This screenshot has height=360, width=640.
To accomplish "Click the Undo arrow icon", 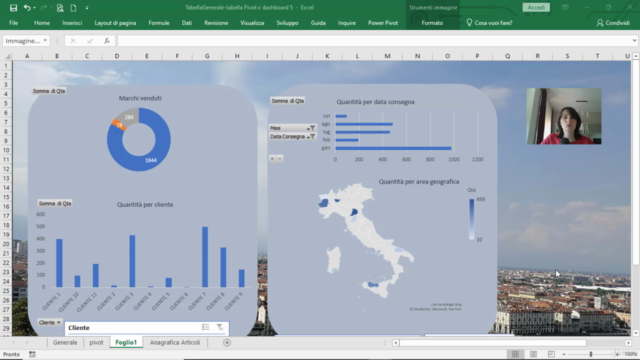I will pyautogui.click(x=27, y=8).
